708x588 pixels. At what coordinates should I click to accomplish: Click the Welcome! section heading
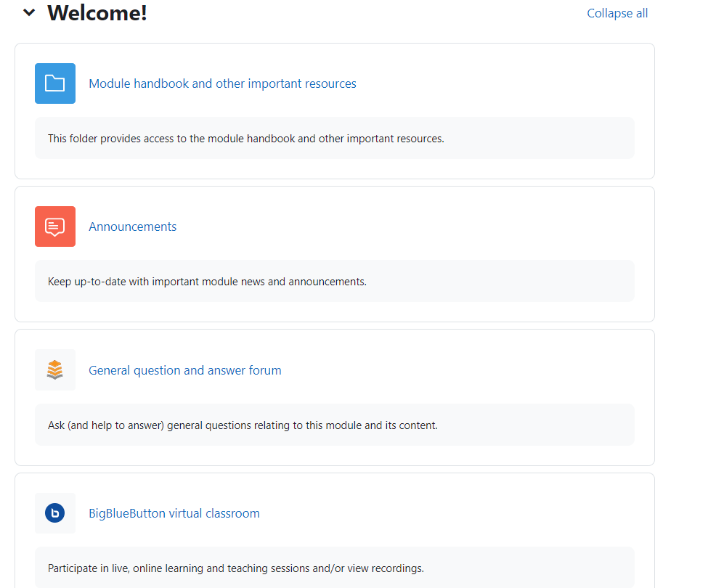tap(97, 12)
